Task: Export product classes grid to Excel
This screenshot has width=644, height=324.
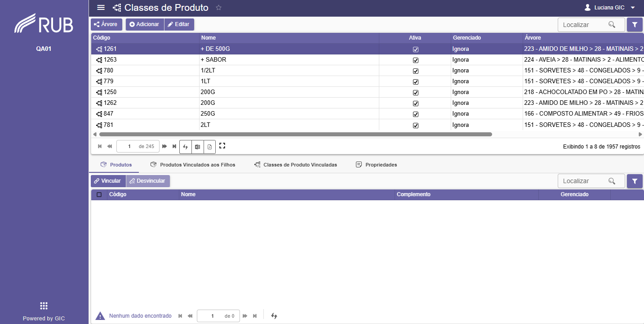Action: point(197,147)
